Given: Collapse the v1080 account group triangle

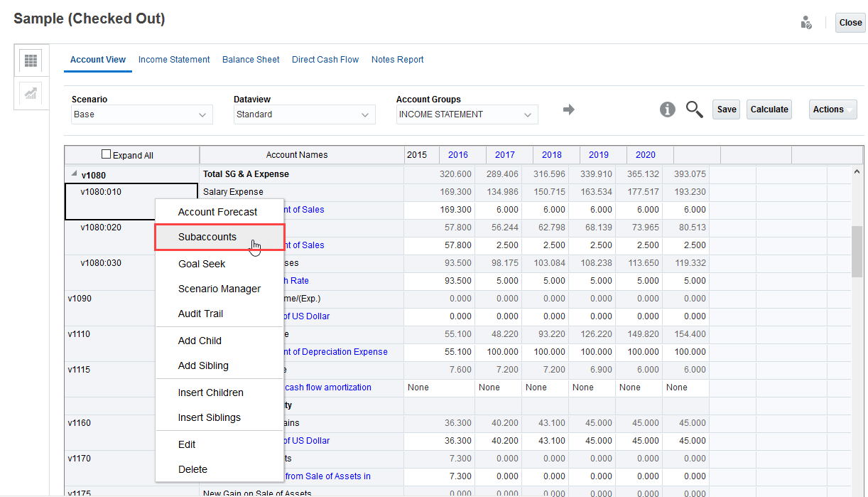Looking at the screenshot, I should (74, 174).
